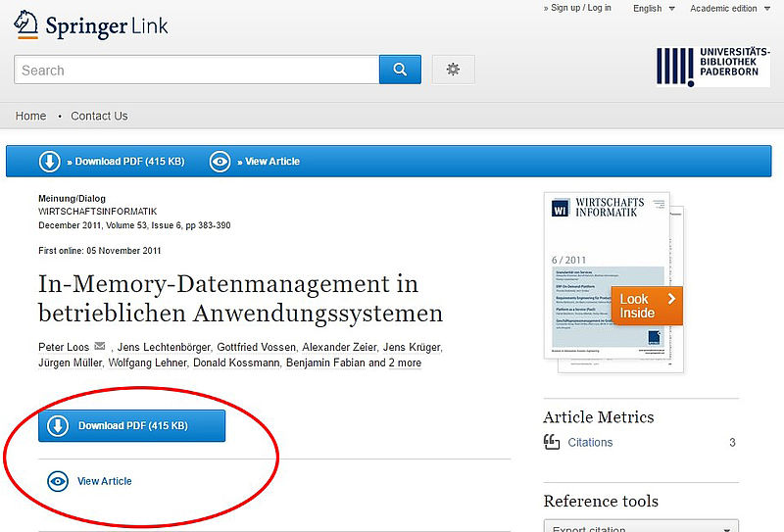This screenshot has width=784, height=532.
Task: Open the English language dropdown
Action: [x=654, y=9]
